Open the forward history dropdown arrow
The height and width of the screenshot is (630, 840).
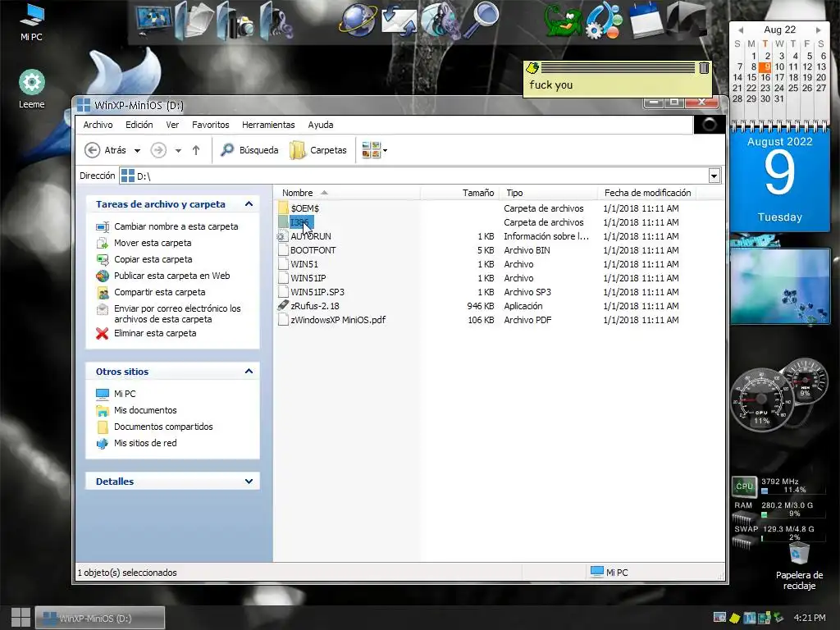coord(178,151)
